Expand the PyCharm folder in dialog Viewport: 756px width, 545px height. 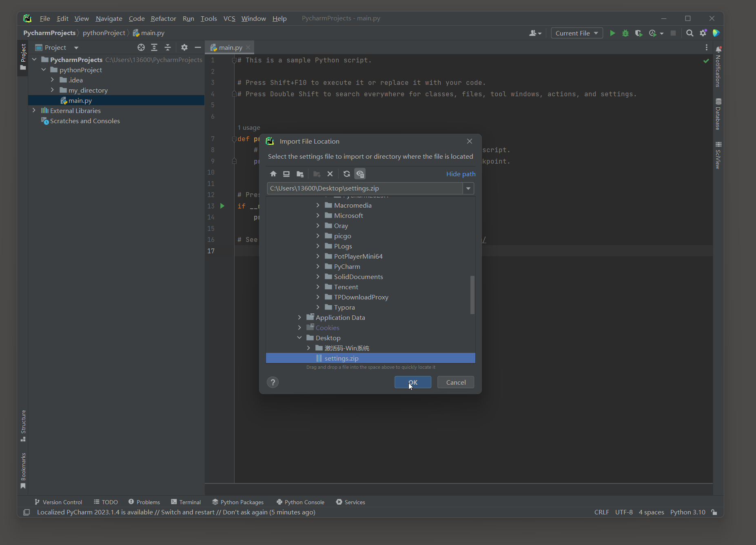pos(318,266)
